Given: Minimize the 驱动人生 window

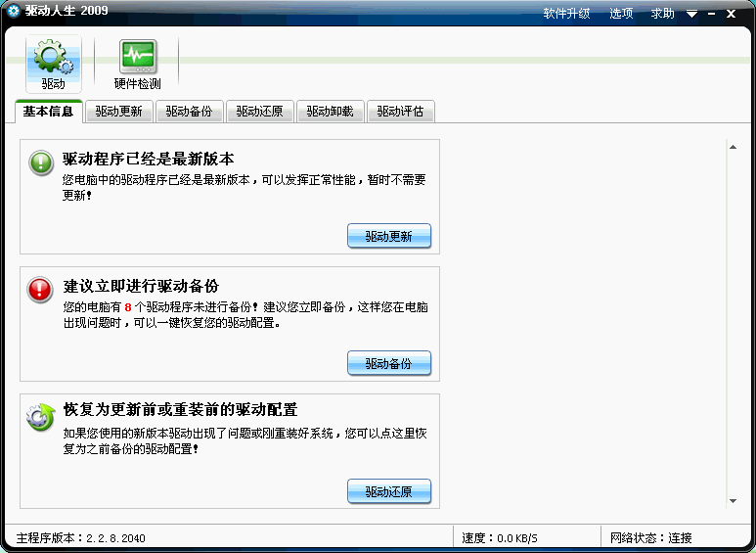Looking at the screenshot, I should [712, 14].
